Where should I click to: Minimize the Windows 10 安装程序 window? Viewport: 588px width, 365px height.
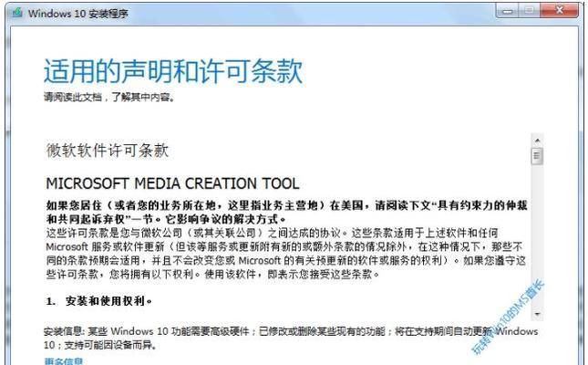[x=507, y=11]
